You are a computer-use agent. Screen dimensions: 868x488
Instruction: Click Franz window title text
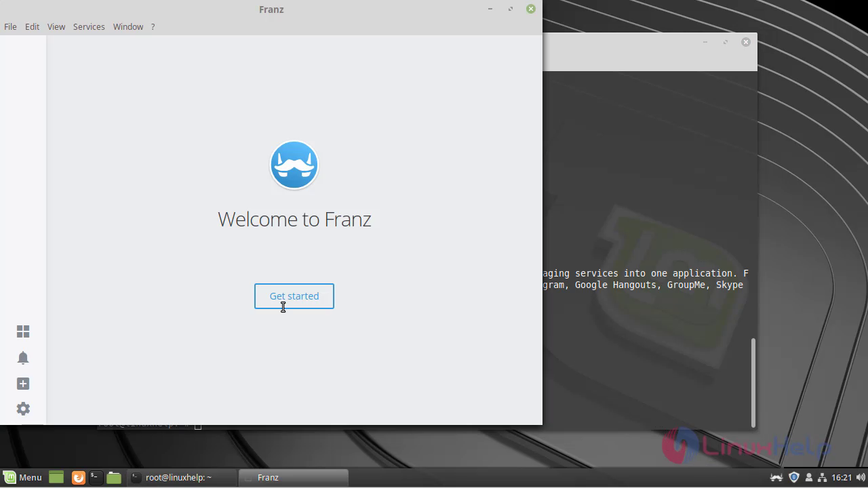click(271, 9)
